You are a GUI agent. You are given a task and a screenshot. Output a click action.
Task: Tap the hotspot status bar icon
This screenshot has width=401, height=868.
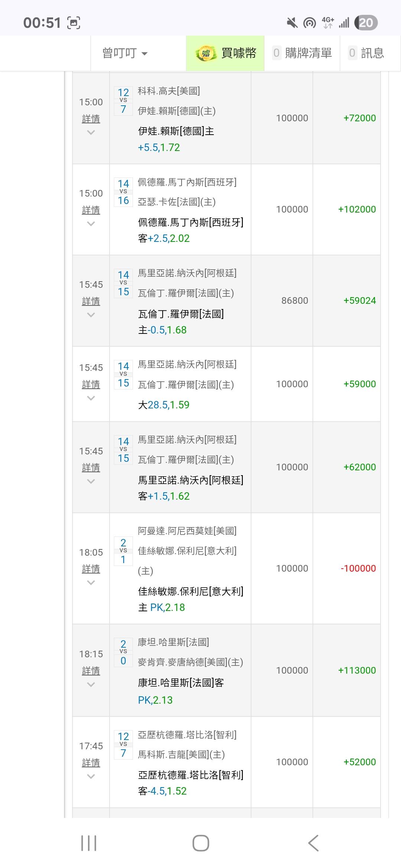click(309, 23)
